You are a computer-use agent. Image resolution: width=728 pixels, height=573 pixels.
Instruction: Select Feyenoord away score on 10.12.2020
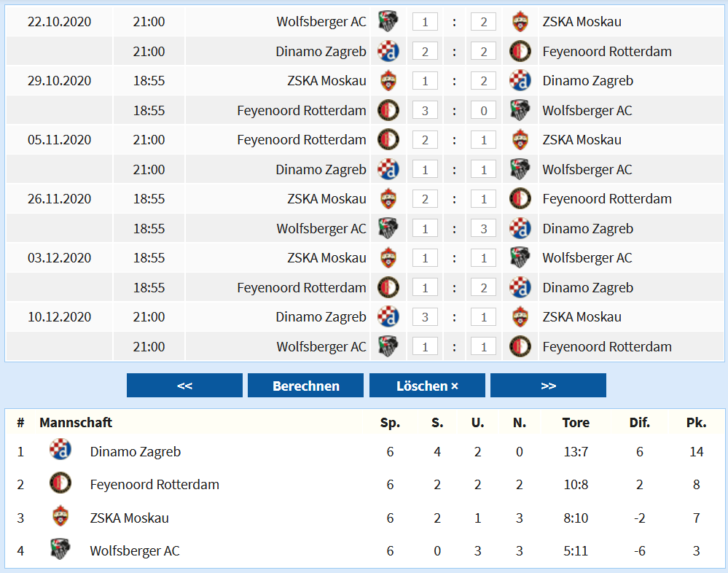(483, 347)
